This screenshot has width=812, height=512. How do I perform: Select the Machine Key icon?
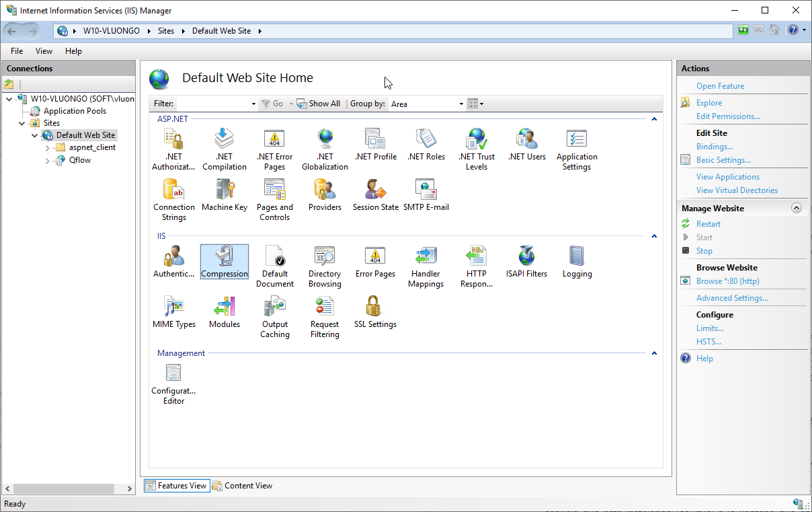(225, 195)
